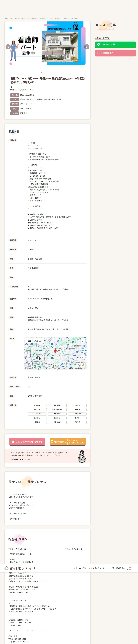
Task: Show the previous carousel slide
Action: tap(8, 47)
